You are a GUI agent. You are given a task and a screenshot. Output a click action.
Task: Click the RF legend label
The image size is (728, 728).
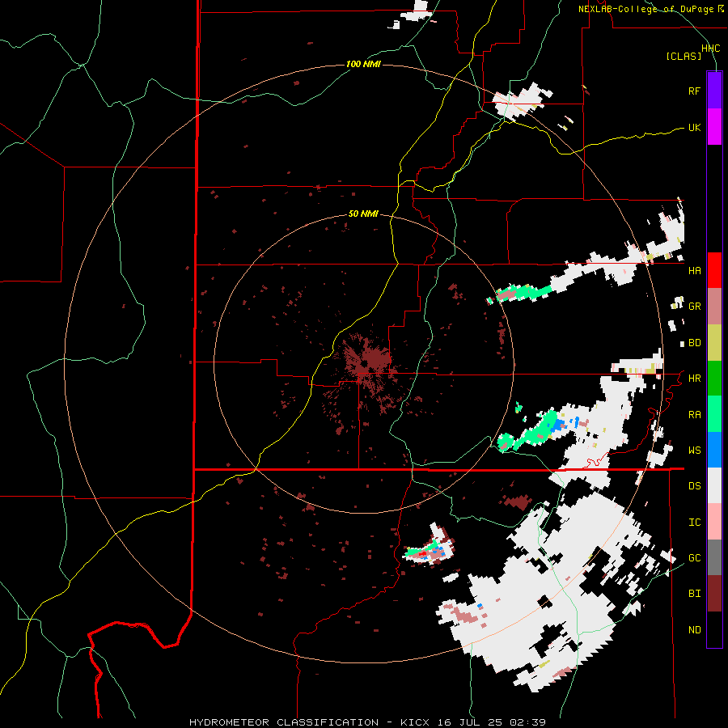(694, 91)
